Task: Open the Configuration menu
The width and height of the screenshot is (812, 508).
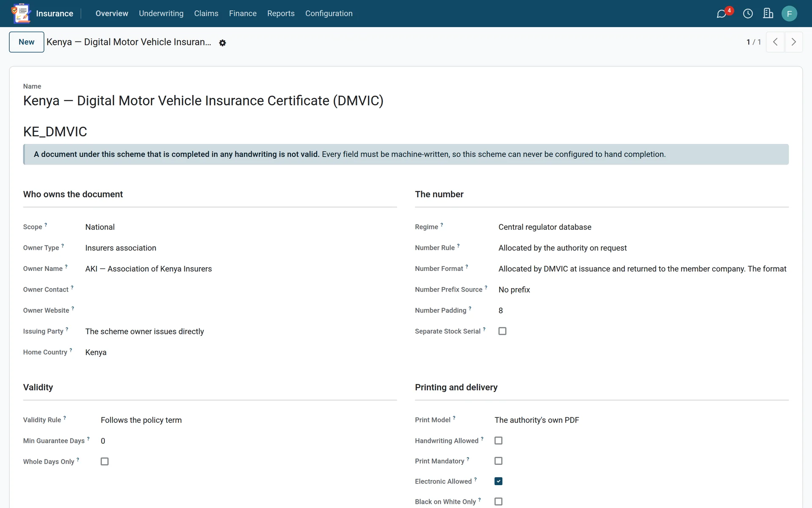Action: coord(329,14)
